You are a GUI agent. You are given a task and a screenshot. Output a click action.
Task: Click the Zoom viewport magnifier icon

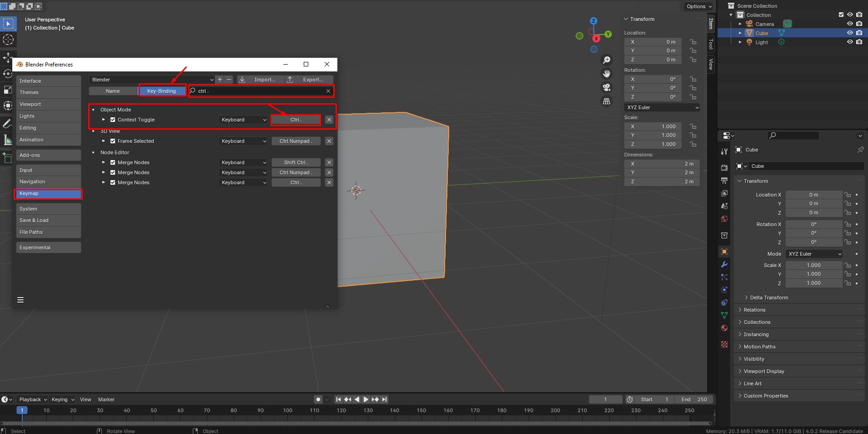[x=607, y=60]
